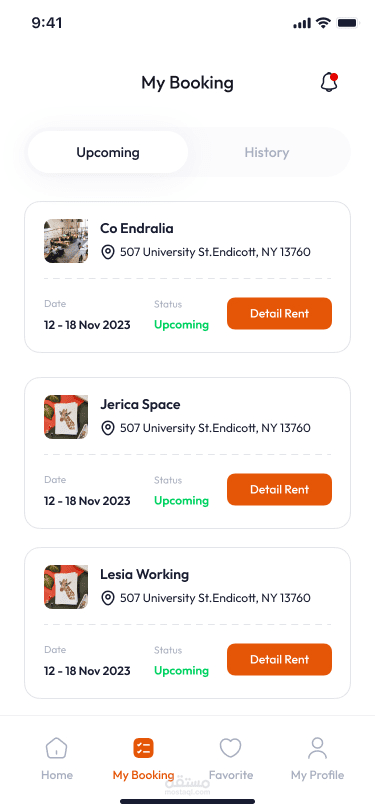This screenshot has height=812, width=375.
Task: Click the Lesia Working thumbnail image
Action: pyautogui.click(x=66, y=587)
